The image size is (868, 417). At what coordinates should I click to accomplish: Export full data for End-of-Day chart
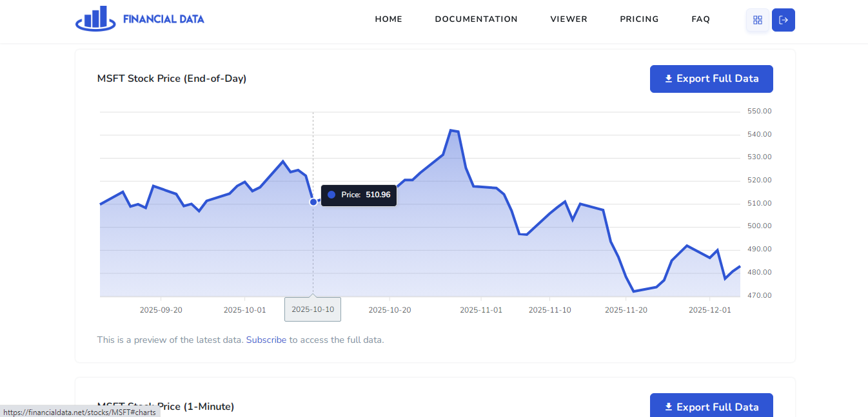[711, 79]
